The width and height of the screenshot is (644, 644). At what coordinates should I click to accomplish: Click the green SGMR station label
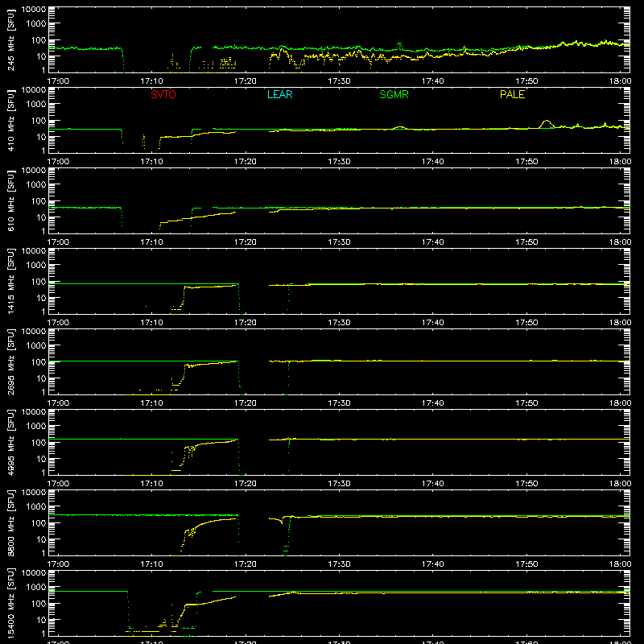[x=394, y=94]
